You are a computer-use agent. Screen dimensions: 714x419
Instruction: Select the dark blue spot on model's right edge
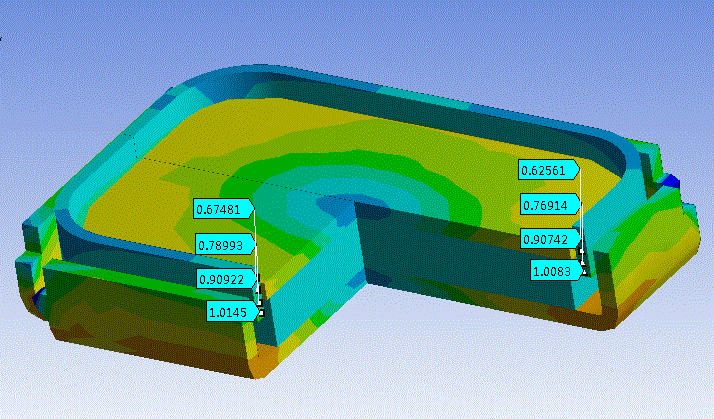(671, 181)
